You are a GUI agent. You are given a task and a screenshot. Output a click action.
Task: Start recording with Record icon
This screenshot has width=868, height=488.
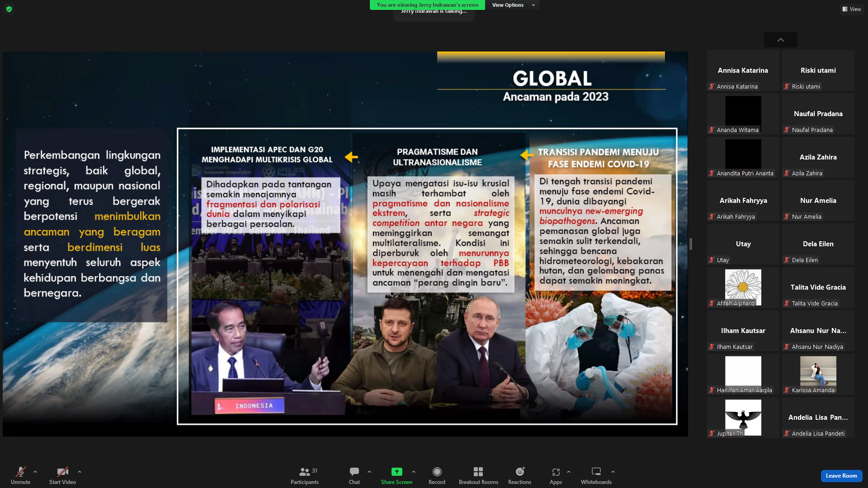coord(437,472)
